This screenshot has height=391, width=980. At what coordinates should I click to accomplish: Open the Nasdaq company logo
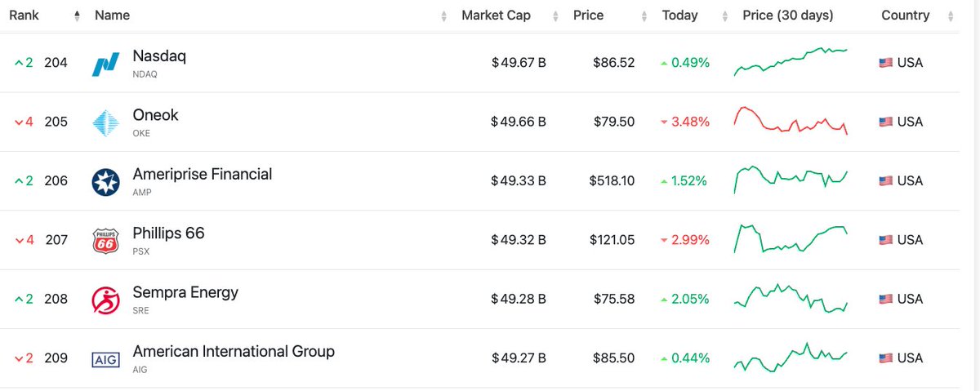click(x=106, y=64)
